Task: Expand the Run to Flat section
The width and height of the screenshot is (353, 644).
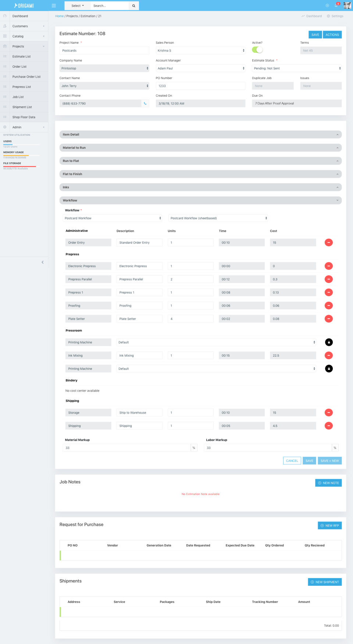Action: point(200,161)
